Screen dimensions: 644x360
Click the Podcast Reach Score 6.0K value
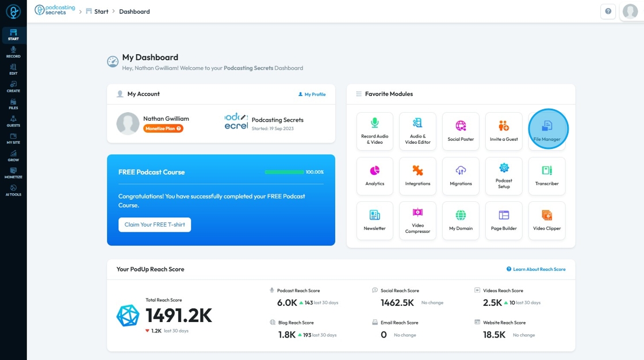point(287,303)
